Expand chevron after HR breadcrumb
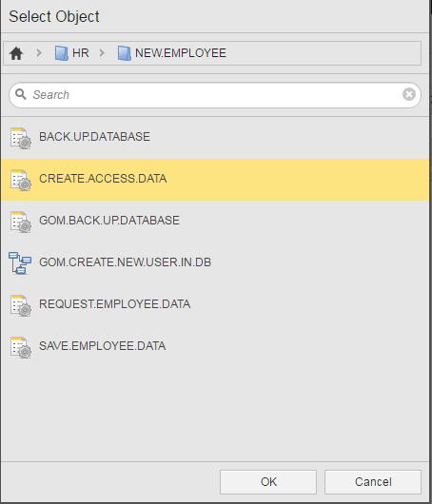This screenshot has width=432, height=504. tap(102, 52)
